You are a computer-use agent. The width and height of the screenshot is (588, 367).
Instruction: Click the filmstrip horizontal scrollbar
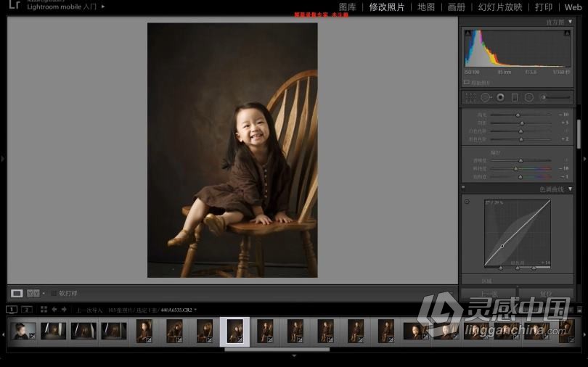click(277, 350)
